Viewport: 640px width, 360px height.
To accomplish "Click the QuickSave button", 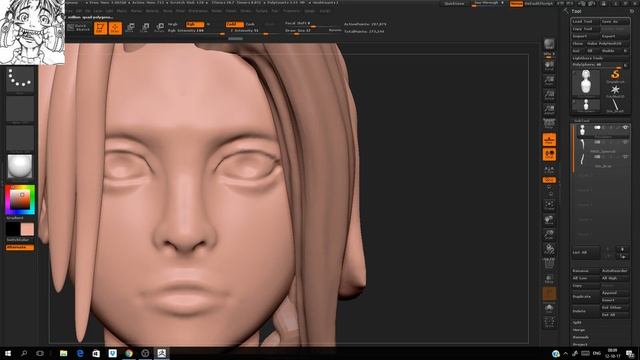I will pyautogui.click(x=454, y=3).
